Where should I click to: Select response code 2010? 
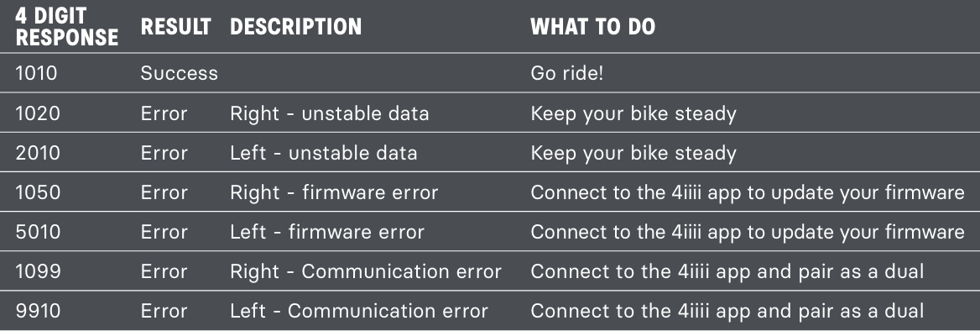[38, 153]
